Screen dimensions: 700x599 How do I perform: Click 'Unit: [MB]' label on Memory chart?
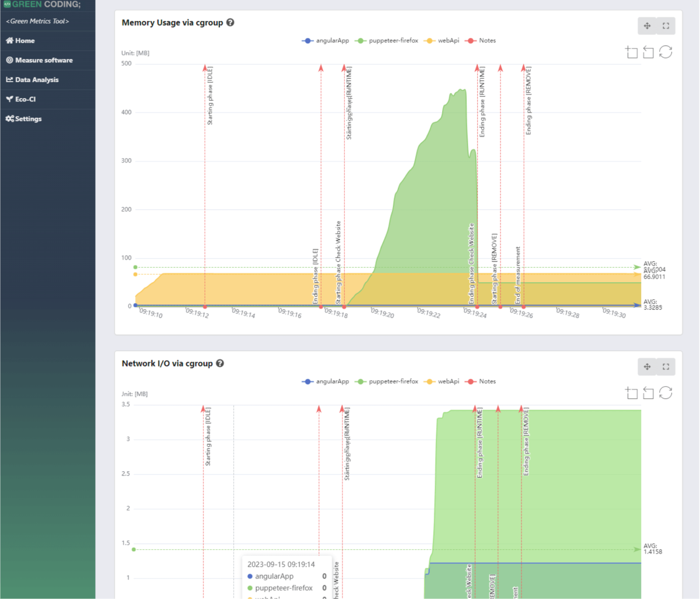click(135, 53)
